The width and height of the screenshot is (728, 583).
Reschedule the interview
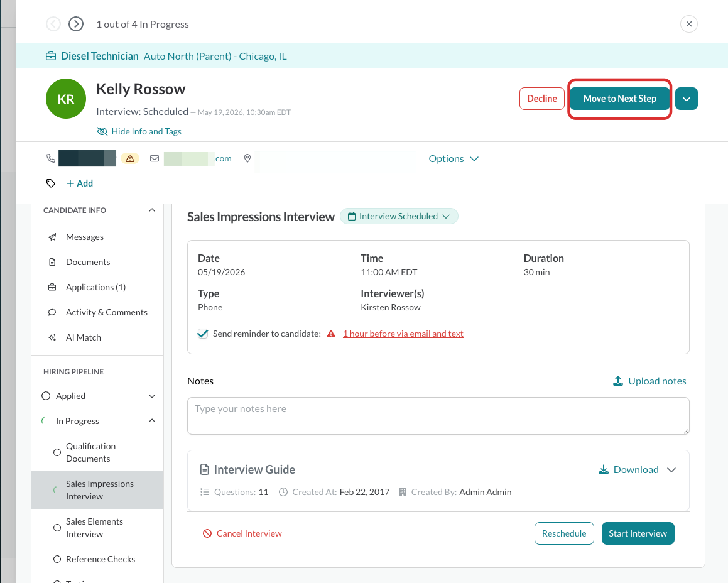pyautogui.click(x=564, y=533)
